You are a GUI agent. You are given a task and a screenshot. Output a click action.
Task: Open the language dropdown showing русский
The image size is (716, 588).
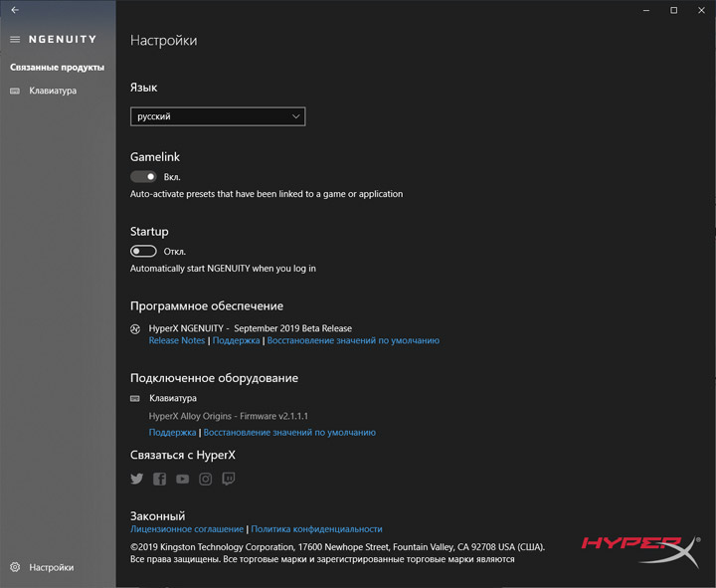tap(218, 116)
